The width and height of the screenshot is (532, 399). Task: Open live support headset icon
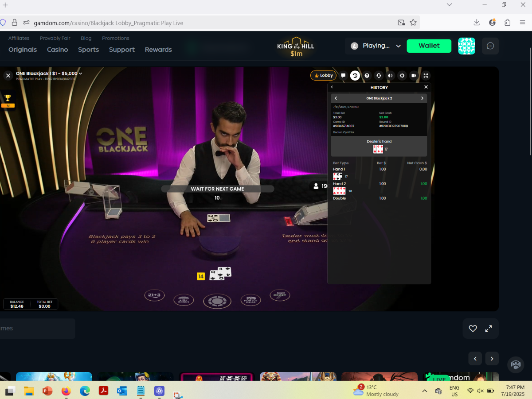tap(379, 76)
